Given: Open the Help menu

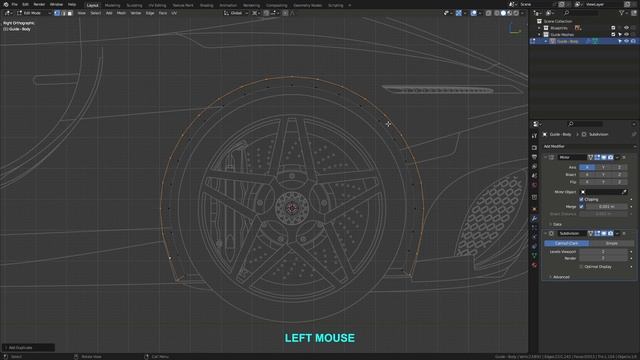Looking at the screenshot, I should pos(72,4).
